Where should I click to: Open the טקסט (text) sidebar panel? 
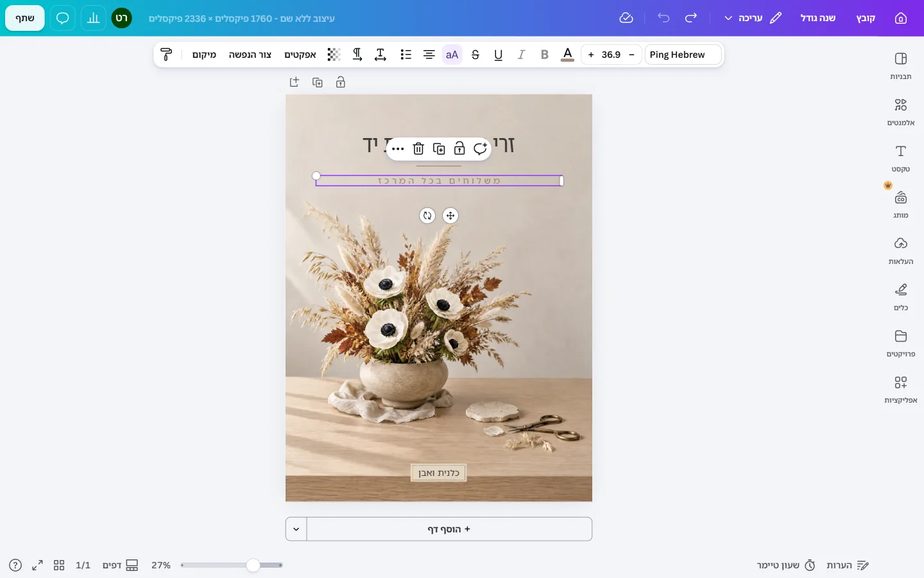900,159
